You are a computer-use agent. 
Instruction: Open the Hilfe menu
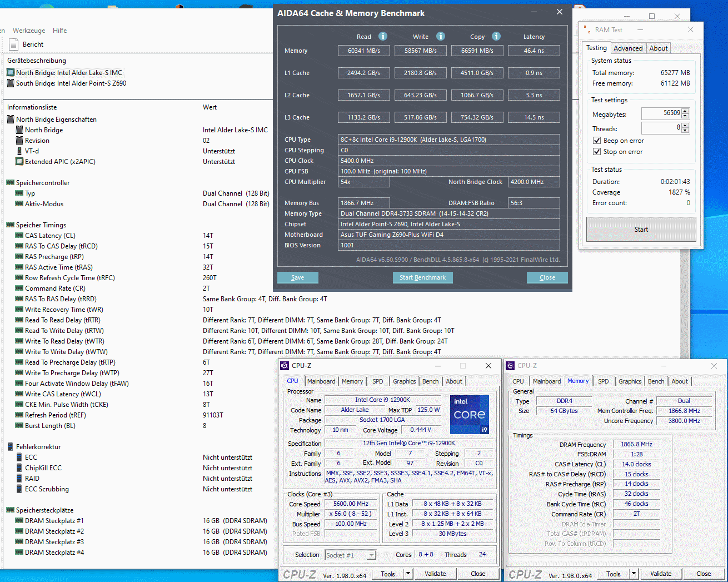60,31
